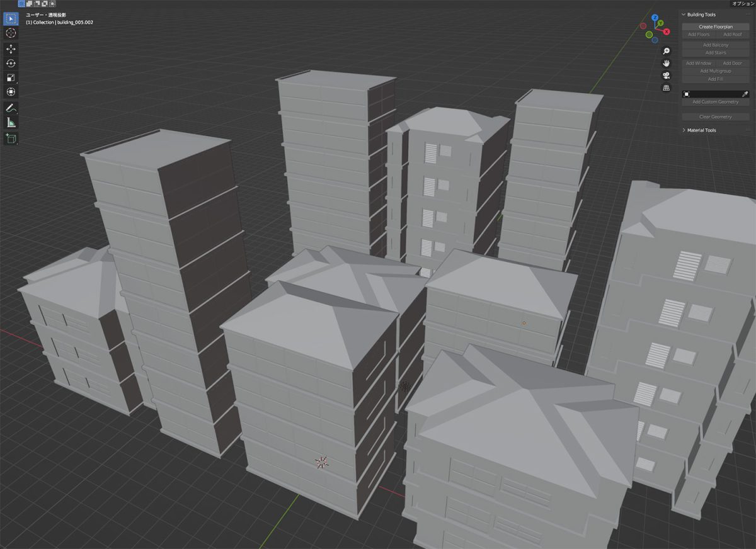Switch to the Scale tool

[x=11, y=77]
